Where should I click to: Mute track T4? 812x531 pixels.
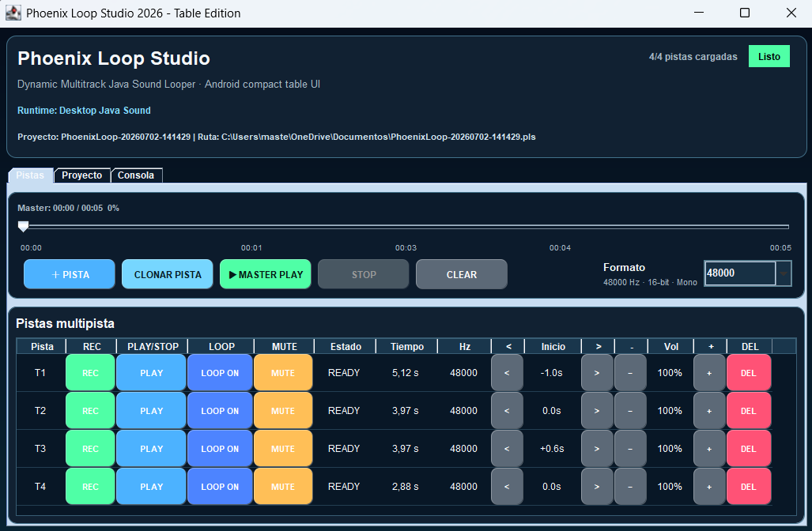point(283,487)
